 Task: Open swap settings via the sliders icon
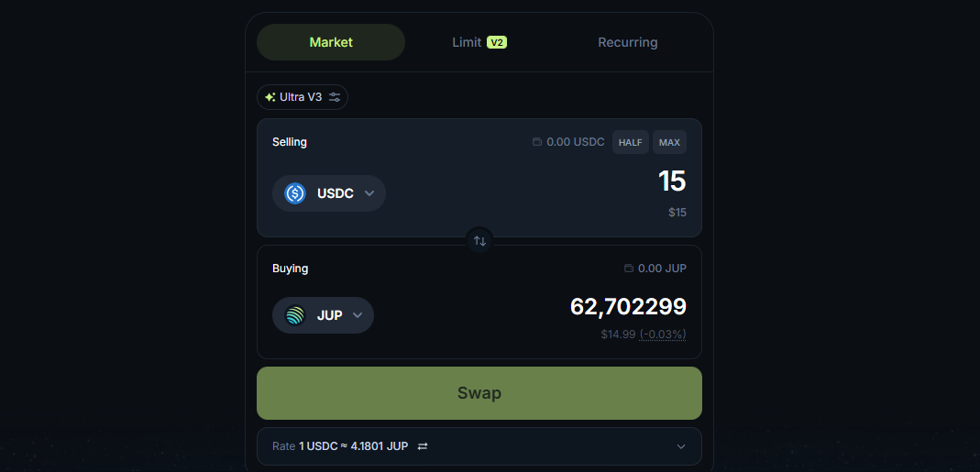(335, 97)
